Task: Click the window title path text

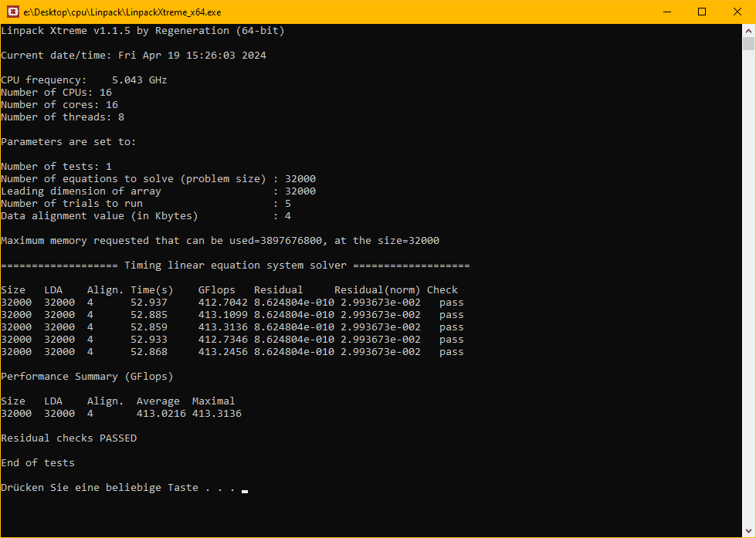Action: tap(122, 12)
